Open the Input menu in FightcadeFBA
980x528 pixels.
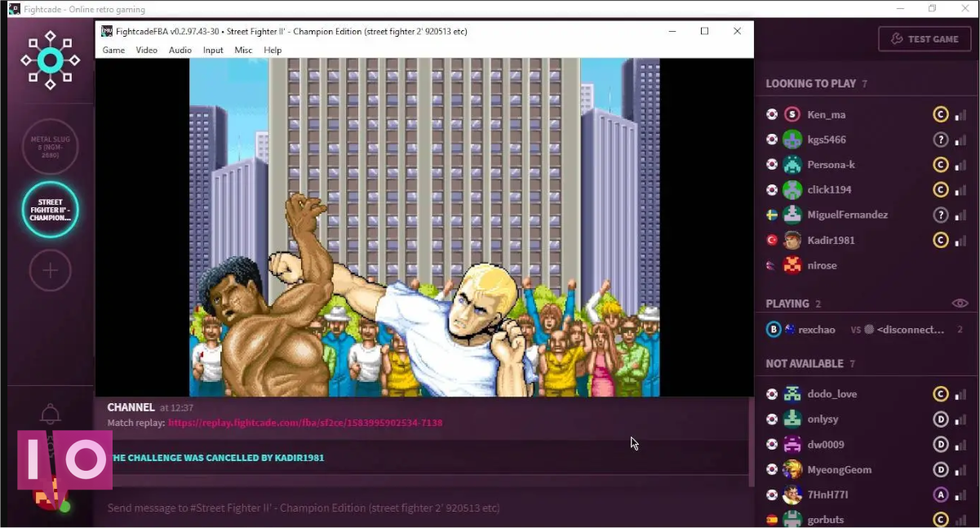click(213, 50)
